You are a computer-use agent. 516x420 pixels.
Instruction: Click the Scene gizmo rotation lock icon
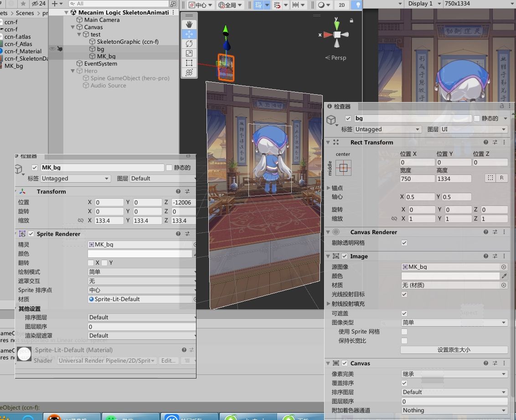(351, 20)
